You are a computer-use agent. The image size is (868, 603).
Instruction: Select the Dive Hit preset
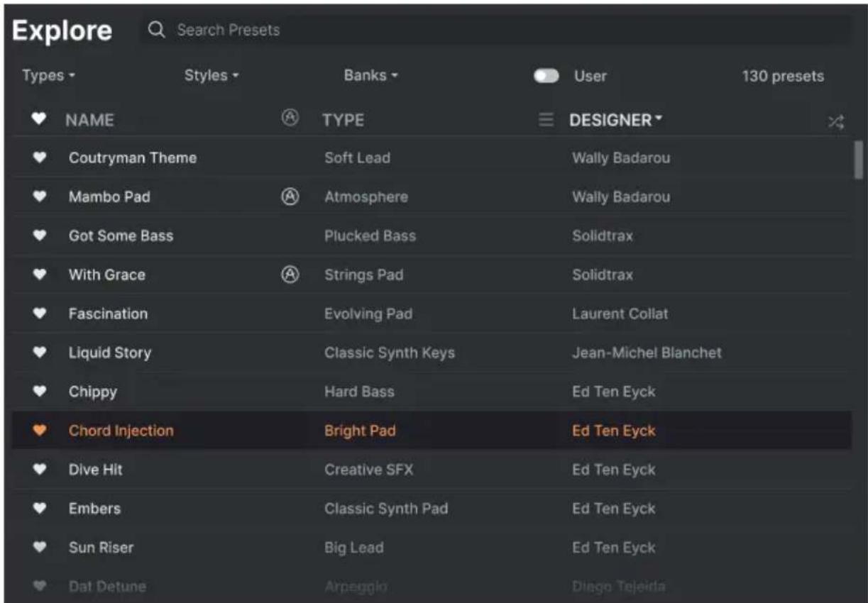[432, 470]
